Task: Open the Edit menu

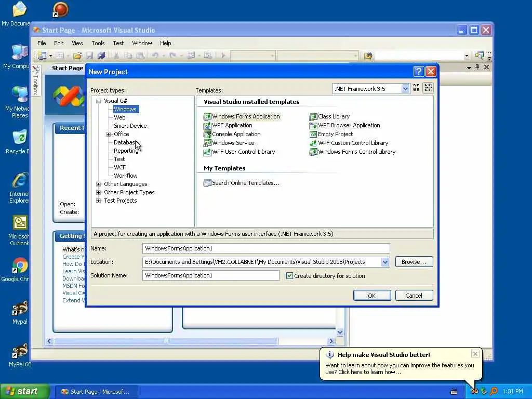Action: (59, 43)
